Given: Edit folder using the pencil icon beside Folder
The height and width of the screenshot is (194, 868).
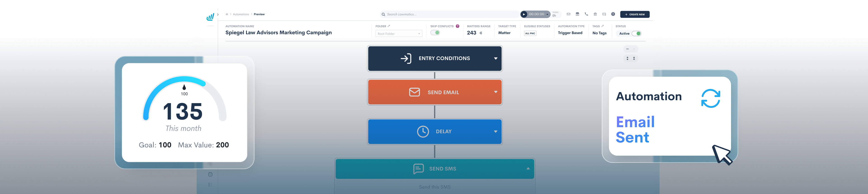Looking at the screenshot, I should click(389, 26).
